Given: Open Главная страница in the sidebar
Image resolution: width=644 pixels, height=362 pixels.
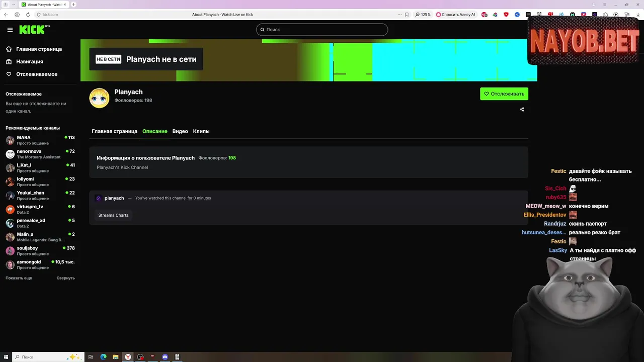Looking at the screenshot, I should tap(39, 49).
